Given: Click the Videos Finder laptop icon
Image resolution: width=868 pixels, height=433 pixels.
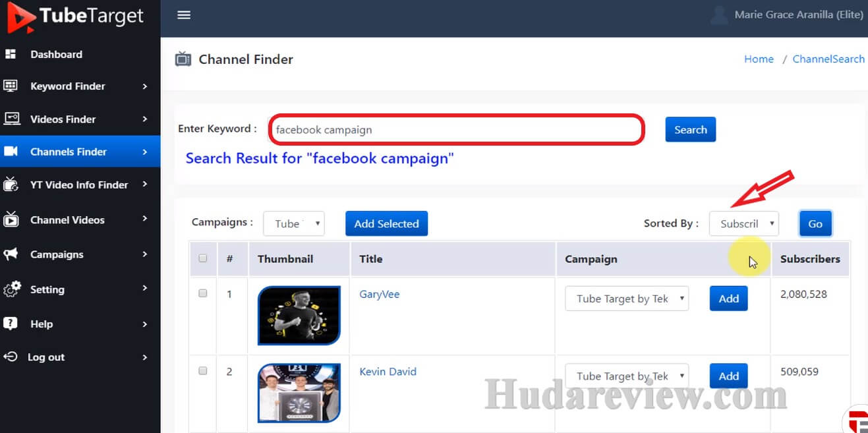Looking at the screenshot, I should (12, 119).
